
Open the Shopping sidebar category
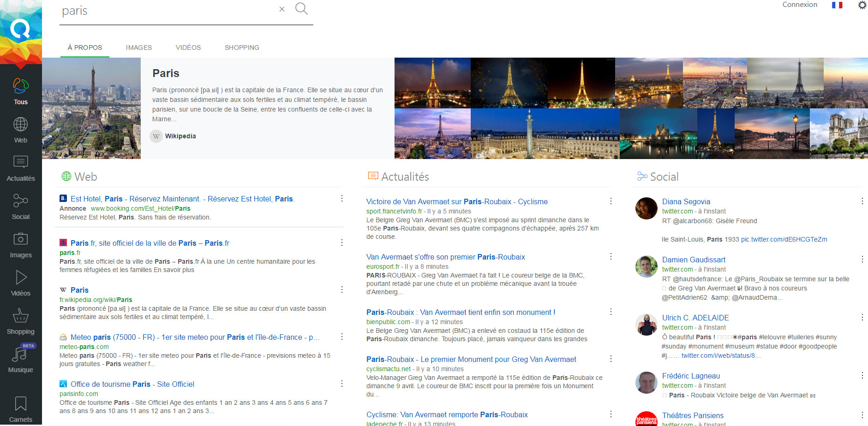click(21, 321)
